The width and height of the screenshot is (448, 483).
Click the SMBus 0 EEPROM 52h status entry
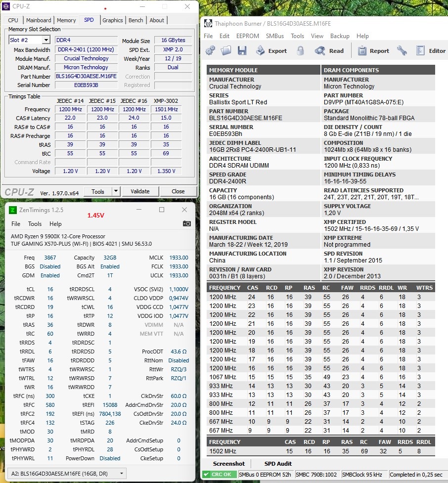265,475
